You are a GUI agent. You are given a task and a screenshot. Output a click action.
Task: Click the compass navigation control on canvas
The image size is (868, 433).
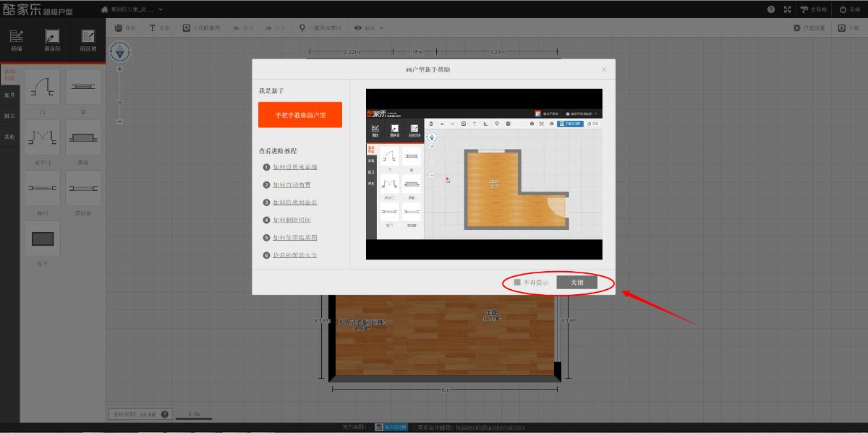tap(120, 51)
